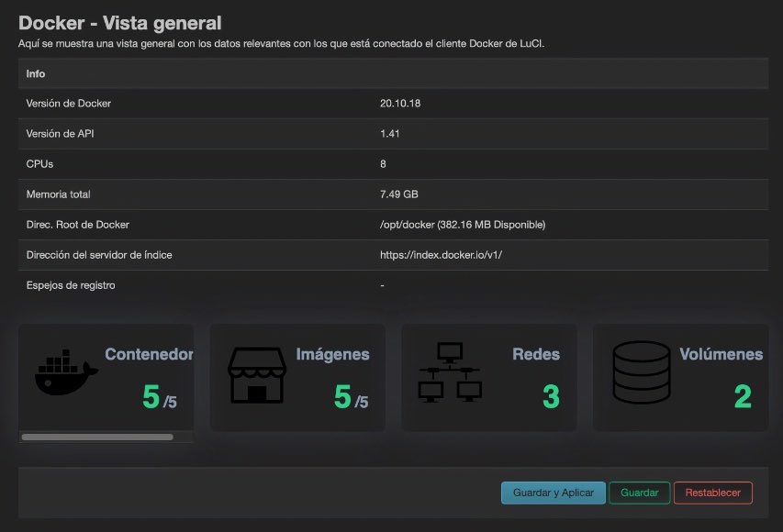Open the Redes section label
The height and width of the screenshot is (532, 783).
point(536,354)
